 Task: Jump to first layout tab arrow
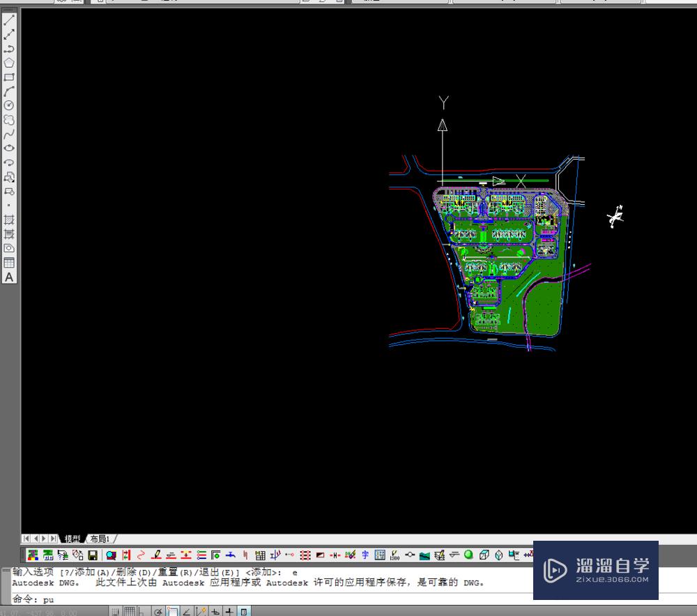coord(26,539)
